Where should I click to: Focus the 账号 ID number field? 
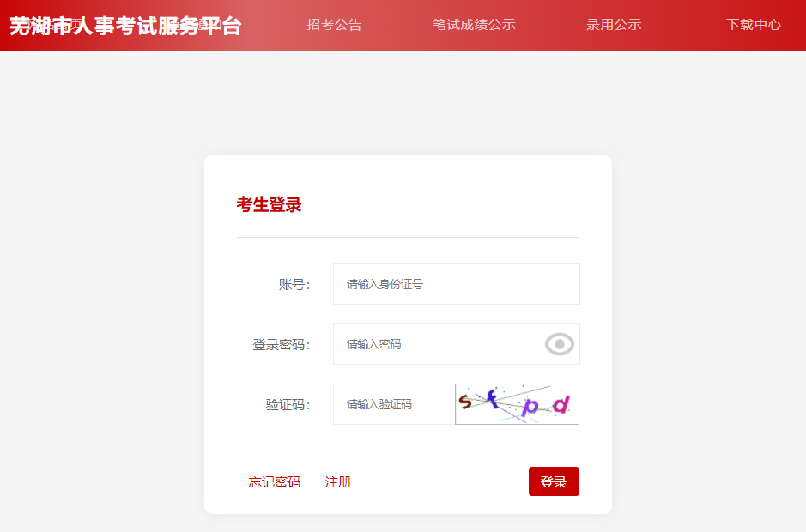click(456, 284)
